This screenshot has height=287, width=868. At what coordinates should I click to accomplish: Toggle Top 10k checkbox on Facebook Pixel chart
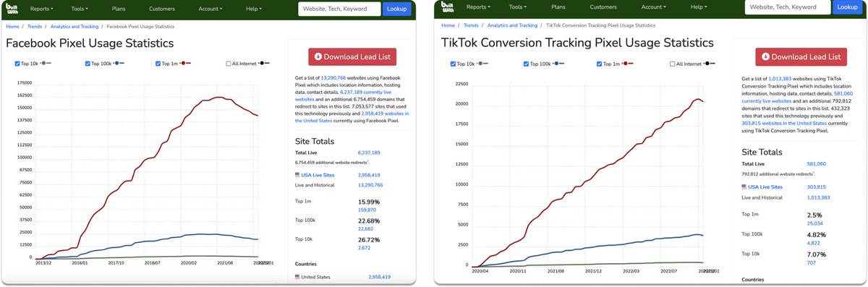[x=18, y=64]
